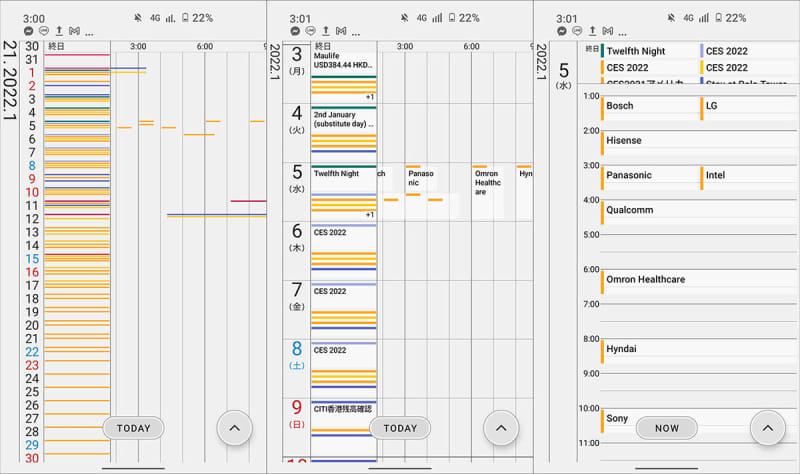Tap upload arrow icon in day view screen
Viewport: 800px width, 474px height.
point(593,31)
